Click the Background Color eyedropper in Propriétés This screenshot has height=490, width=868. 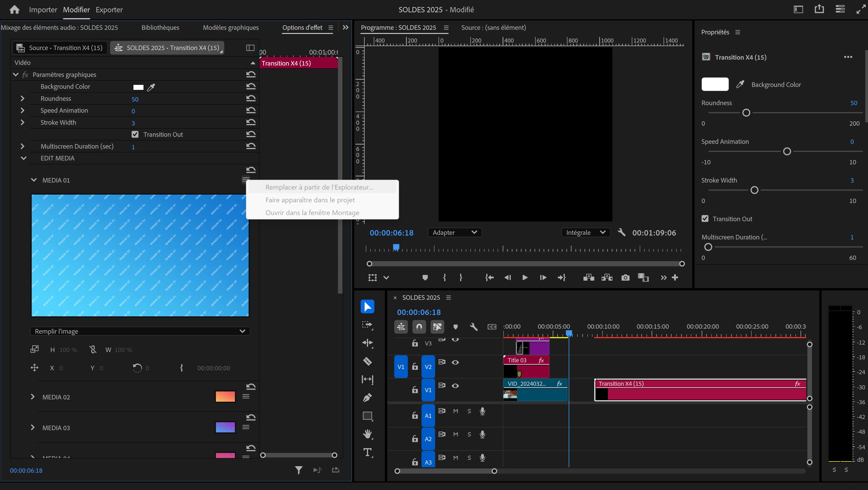(x=740, y=84)
